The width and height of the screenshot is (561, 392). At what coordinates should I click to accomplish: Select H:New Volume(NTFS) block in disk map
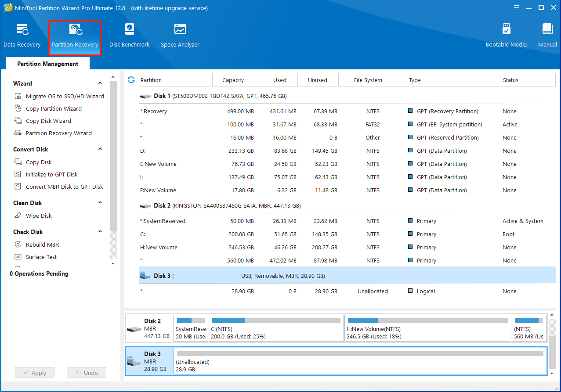[x=427, y=328]
